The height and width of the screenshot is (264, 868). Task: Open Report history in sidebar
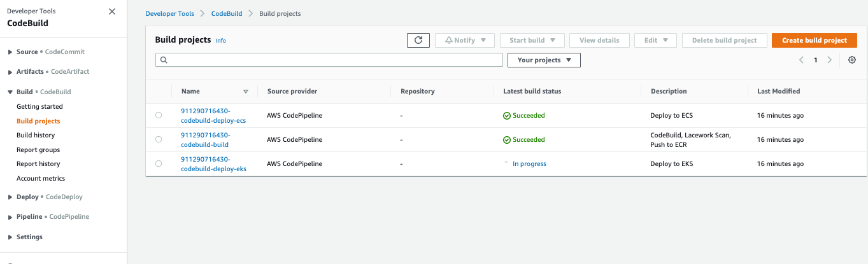pyautogui.click(x=38, y=163)
